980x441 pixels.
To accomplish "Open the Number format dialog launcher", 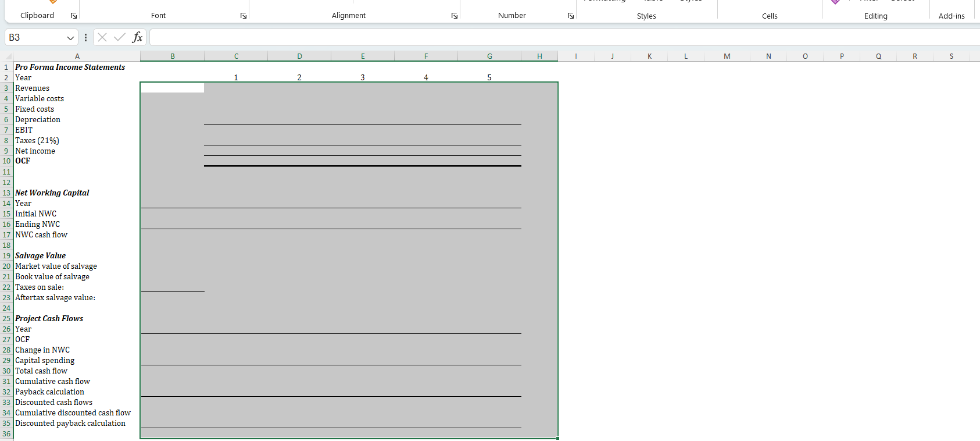I will point(571,16).
